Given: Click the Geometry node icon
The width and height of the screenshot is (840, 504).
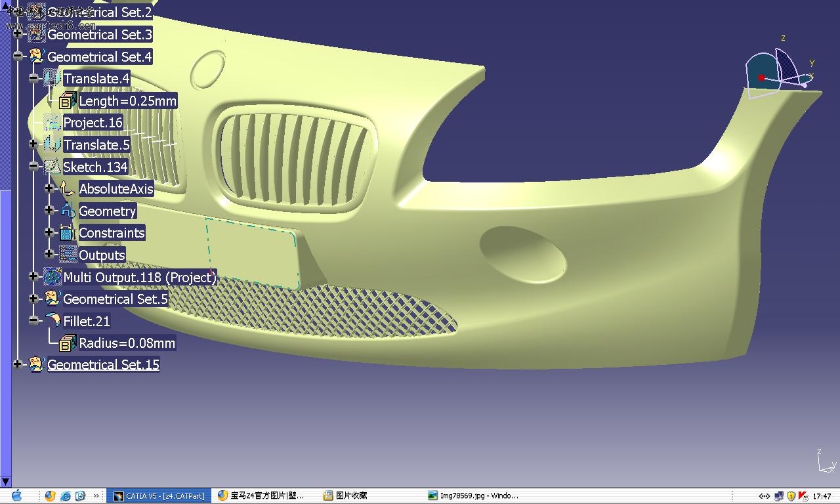Looking at the screenshot, I should point(68,211).
